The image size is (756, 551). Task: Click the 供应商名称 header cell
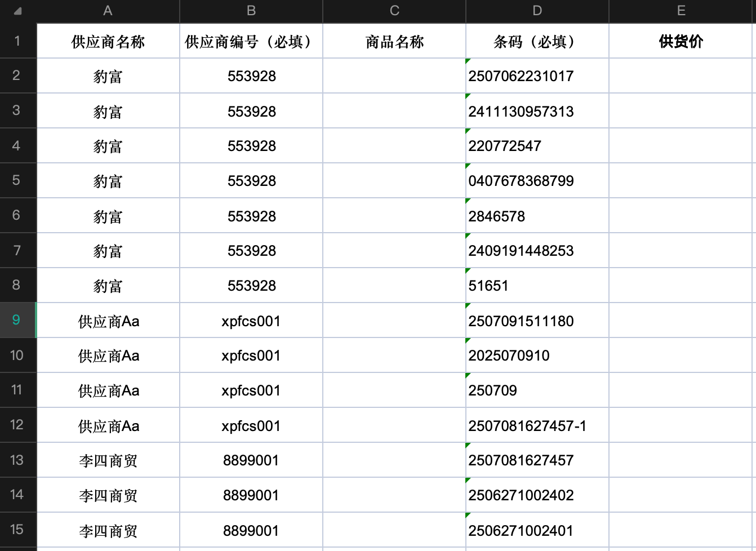(108, 41)
